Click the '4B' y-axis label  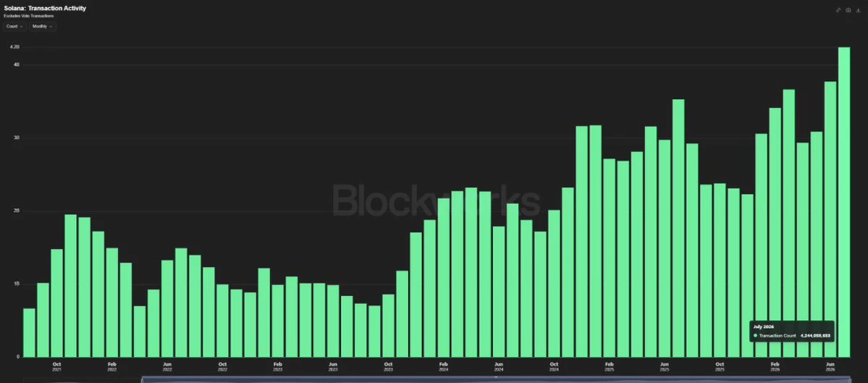[17, 64]
